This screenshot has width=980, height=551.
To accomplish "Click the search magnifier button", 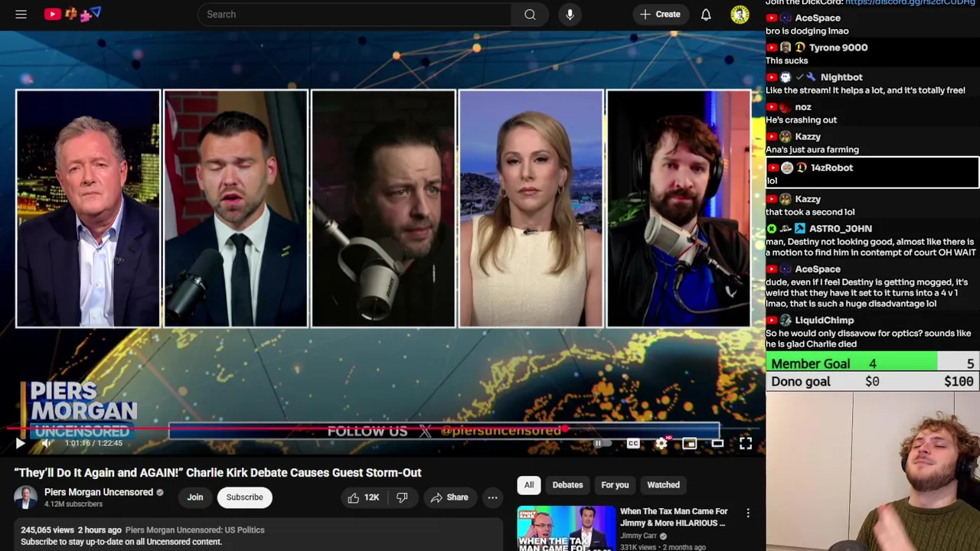I will [x=530, y=14].
